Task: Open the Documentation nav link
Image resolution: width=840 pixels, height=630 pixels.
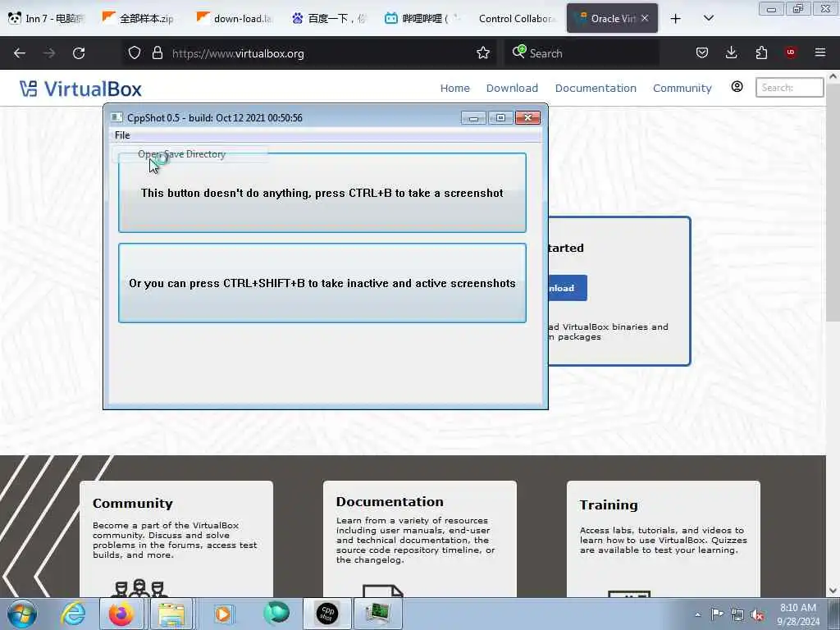Action: (596, 88)
